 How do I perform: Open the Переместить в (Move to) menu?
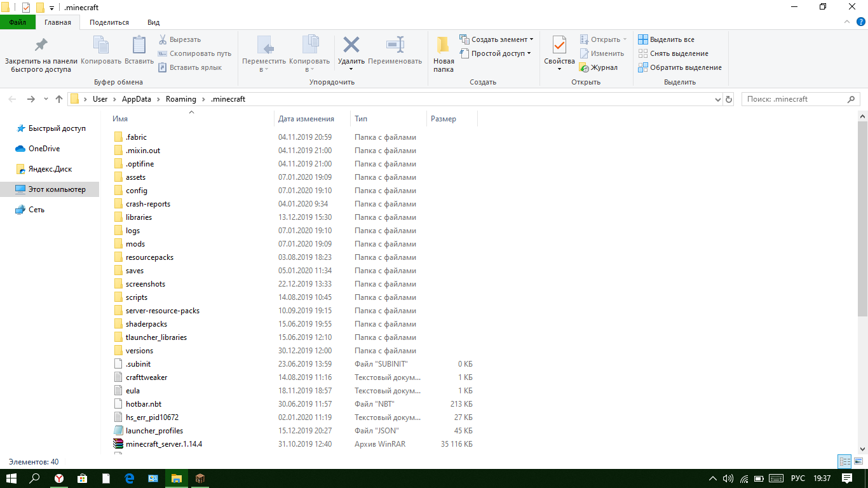point(264,54)
